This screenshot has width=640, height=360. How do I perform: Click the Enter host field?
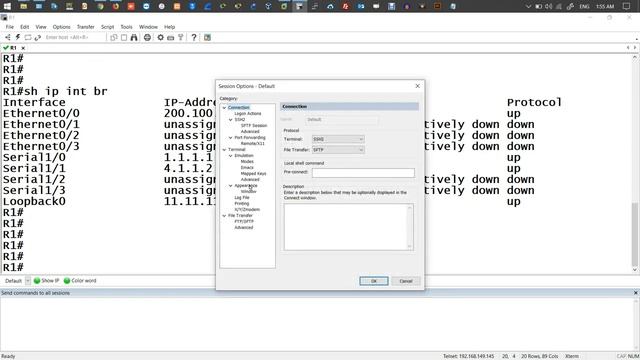coord(75,37)
